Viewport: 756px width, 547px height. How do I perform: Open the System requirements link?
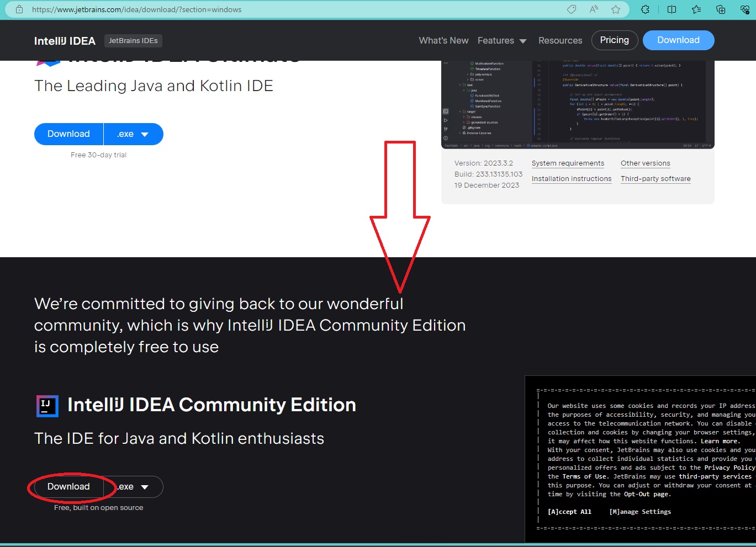pyautogui.click(x=568, y=163)
